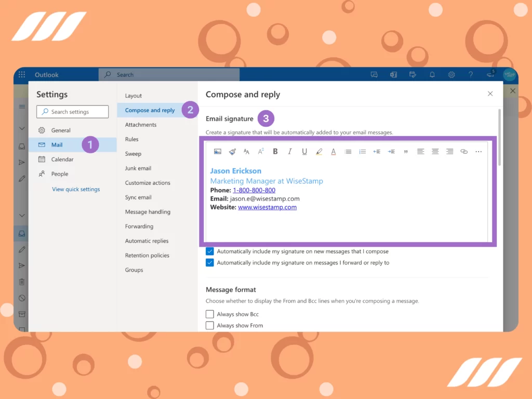The height and width of the screenshot is (399, 532).
Task: Select the Format Painter tool
Action: [233, 151]
